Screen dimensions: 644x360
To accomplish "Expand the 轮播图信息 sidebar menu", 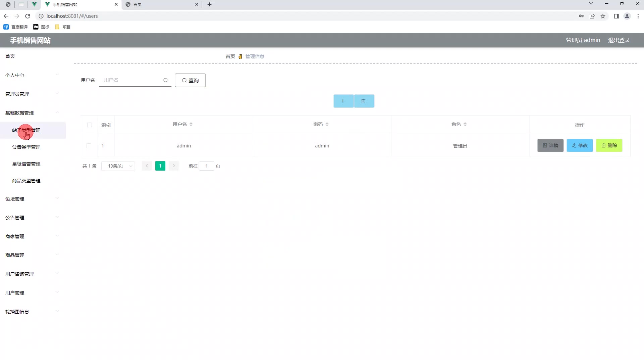I will (33, 312).
